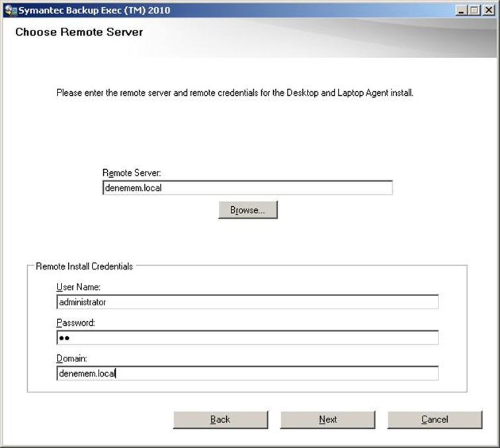Maximize the Backup Exec installer window
The width and height of the screenshot is (500, 448).
tap(474, 11)
